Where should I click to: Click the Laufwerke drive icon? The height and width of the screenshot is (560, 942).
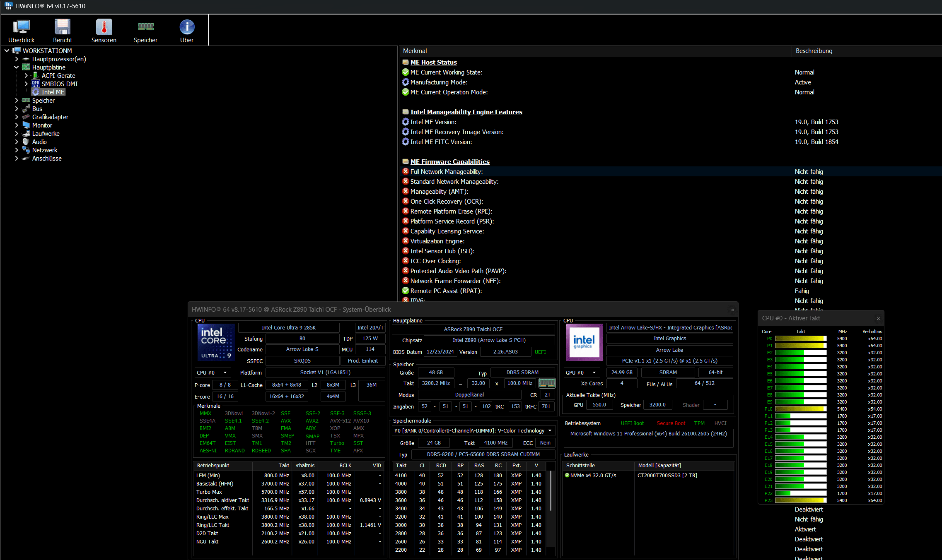point(26,133)
